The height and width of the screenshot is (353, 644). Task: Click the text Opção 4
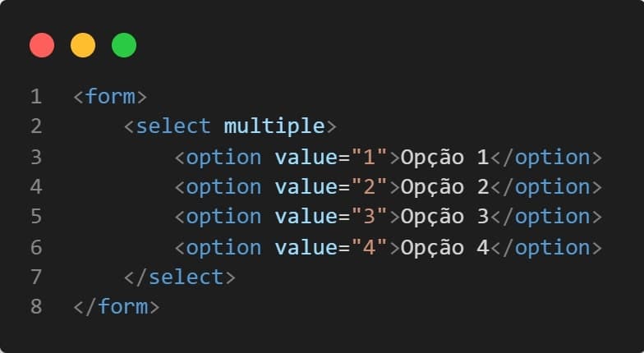[445, 248]
